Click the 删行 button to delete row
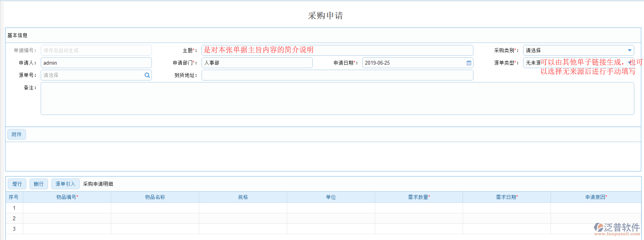The width and height of the screenshot is (644, 240). [39, 184]
